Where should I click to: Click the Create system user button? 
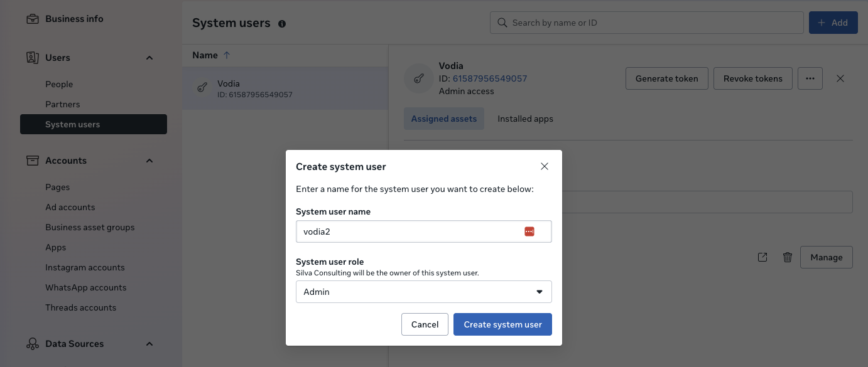502,324
